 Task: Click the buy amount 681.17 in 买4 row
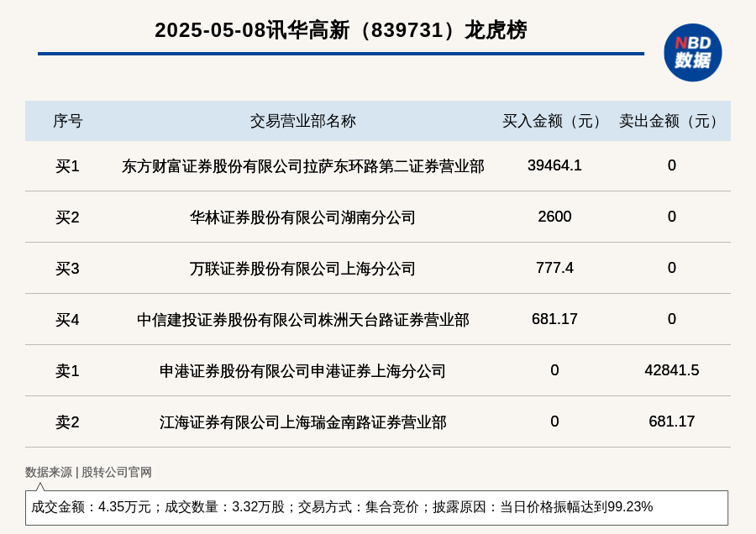coord(554,318)
